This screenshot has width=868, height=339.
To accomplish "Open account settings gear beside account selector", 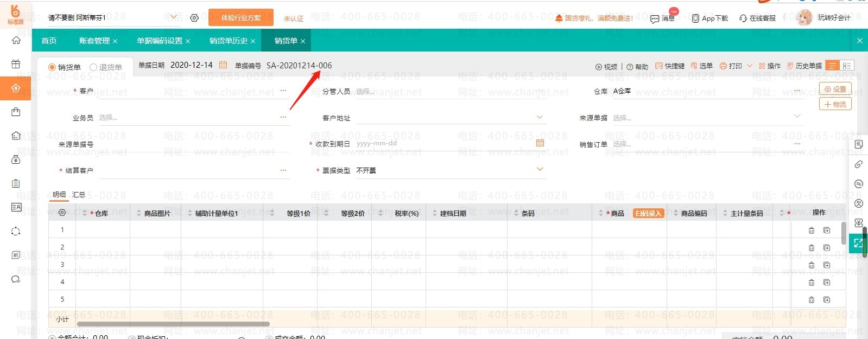I will pos(194,18).
